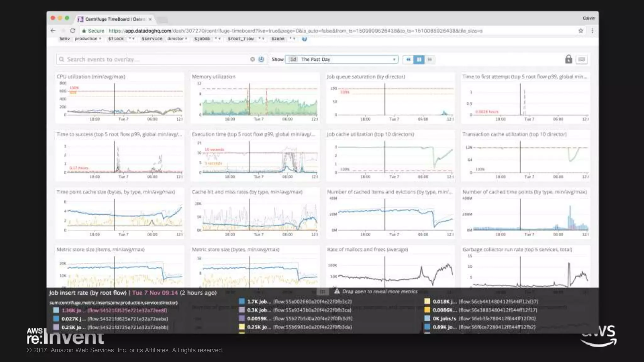The width and height of the screenshot is (644, 362).
Task: Click the lock icon on the dashboard toolbar
Action: [568, 59]
